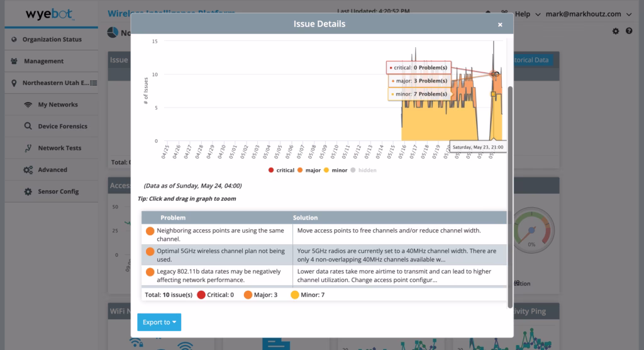Click the Management users icon

(x=14, y=61)
